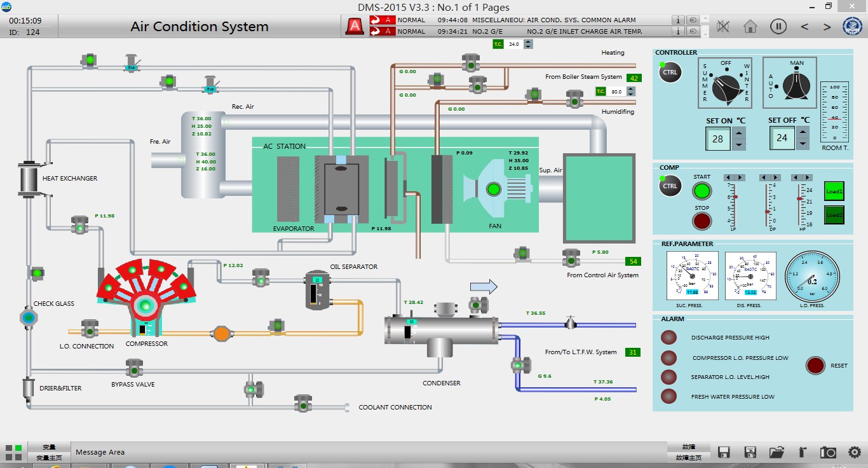The width and height of the screenshot is (868, 468).
Task: Turn the AUTO/MAN selector switch
Action: [797, 86]
